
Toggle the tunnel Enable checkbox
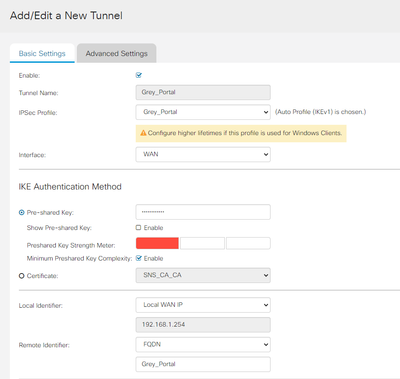[x=139, y=75]
